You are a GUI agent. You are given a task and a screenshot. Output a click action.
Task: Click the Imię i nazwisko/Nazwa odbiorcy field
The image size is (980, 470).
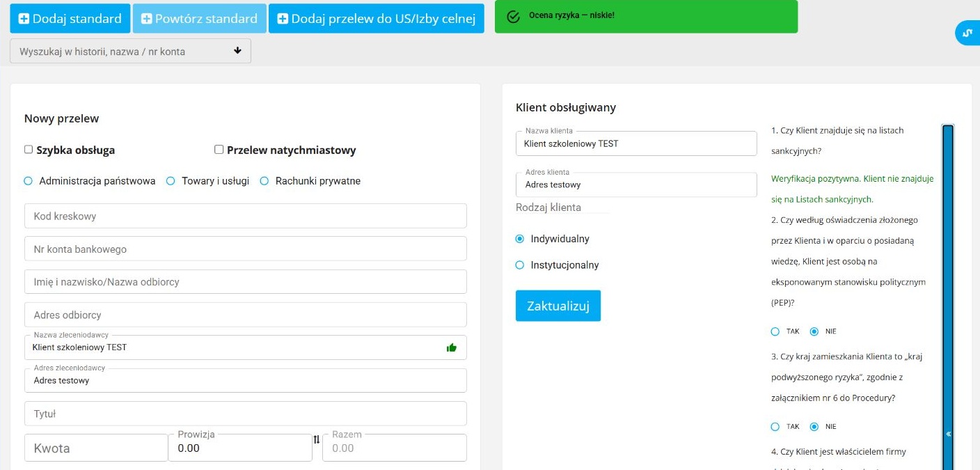(x=245, y=282)
